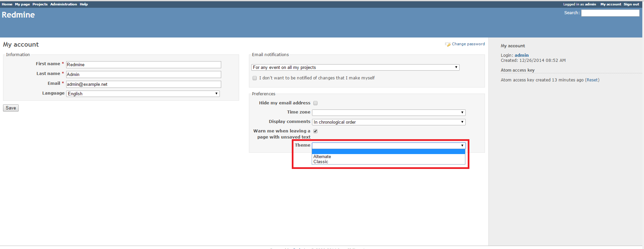Collapse the Theme dropdown
Image resolution: width=644 pixels, height=249 pixels.
coord(389,146)
